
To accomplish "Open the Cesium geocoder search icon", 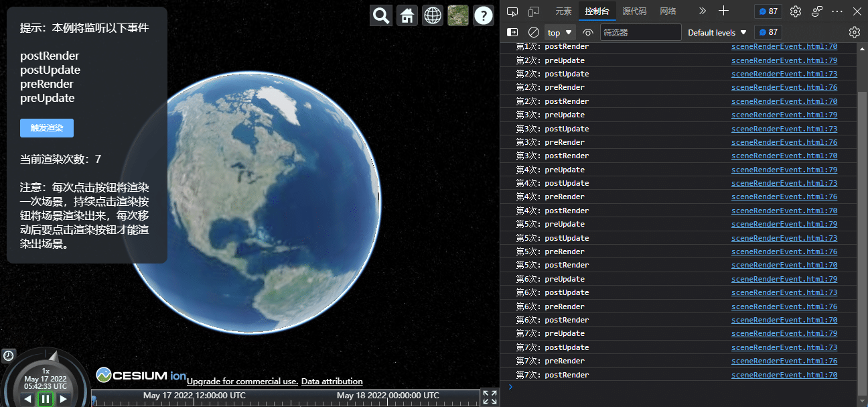I will coord(382,15).
